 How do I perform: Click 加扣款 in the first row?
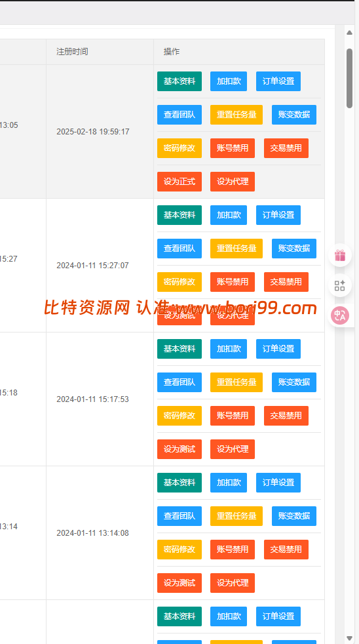coord(229,81)
